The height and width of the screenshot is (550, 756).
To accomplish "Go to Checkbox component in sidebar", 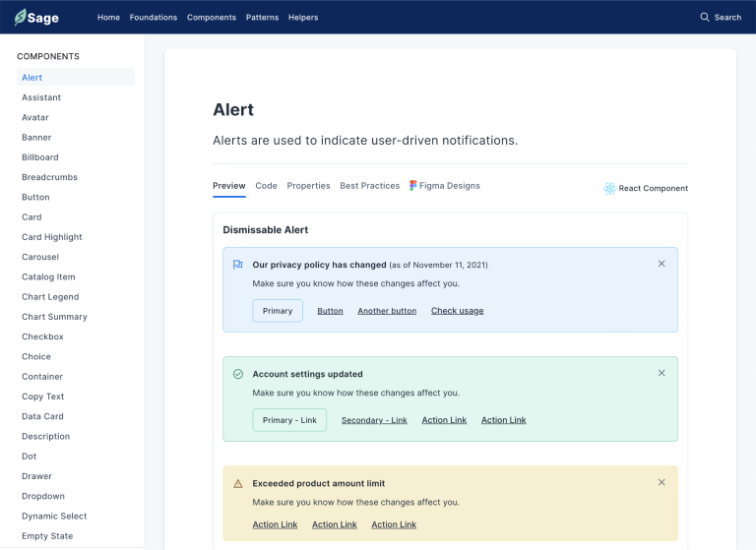I will click(42, 336).
